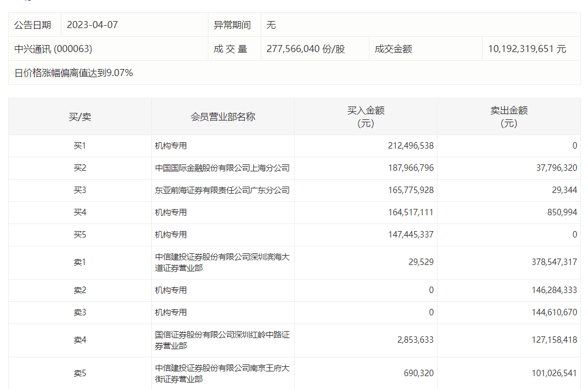Select the 买3 row label
The width and height of the screenshot is (588, 389).
point(80,190)
